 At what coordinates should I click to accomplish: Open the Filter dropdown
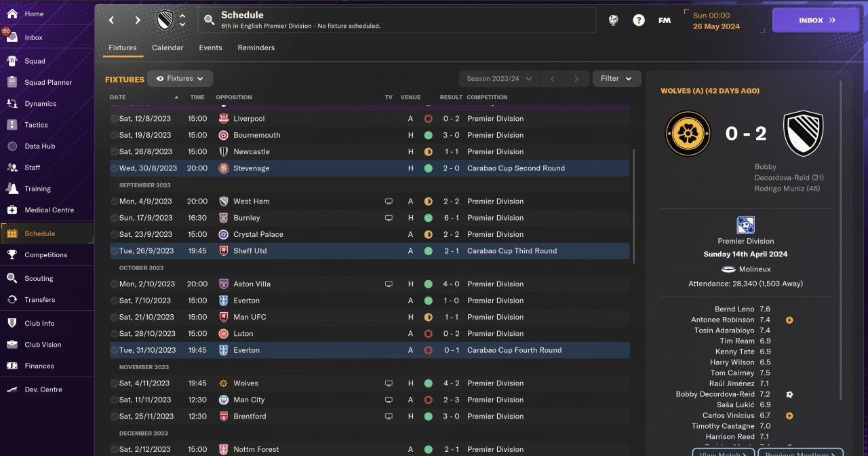[616, 79]
